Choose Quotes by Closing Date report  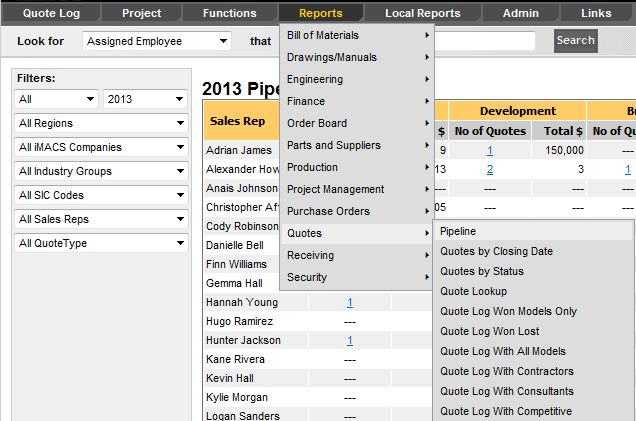(495, 251)
